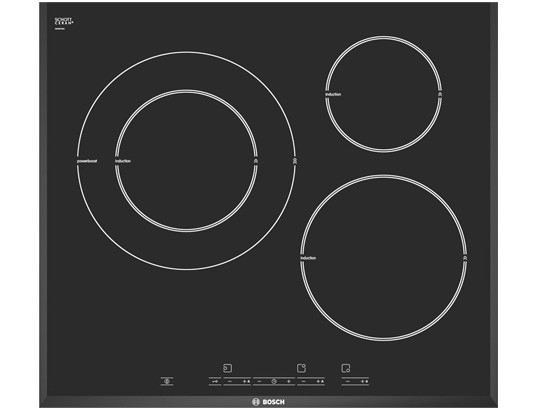Click the chevron marker on the front right zone

[x=465, y=258]
